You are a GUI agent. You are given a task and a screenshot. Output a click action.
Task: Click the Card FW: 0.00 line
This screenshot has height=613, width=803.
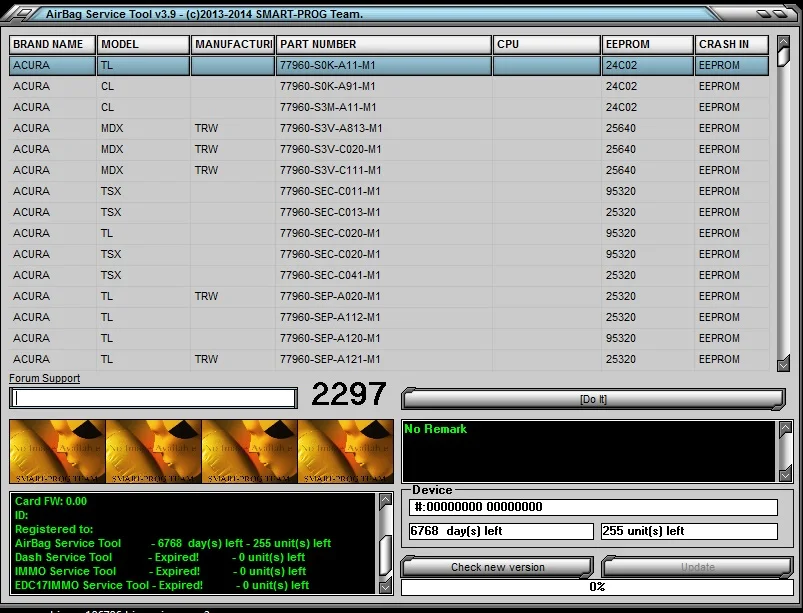(x=51, y=501)
